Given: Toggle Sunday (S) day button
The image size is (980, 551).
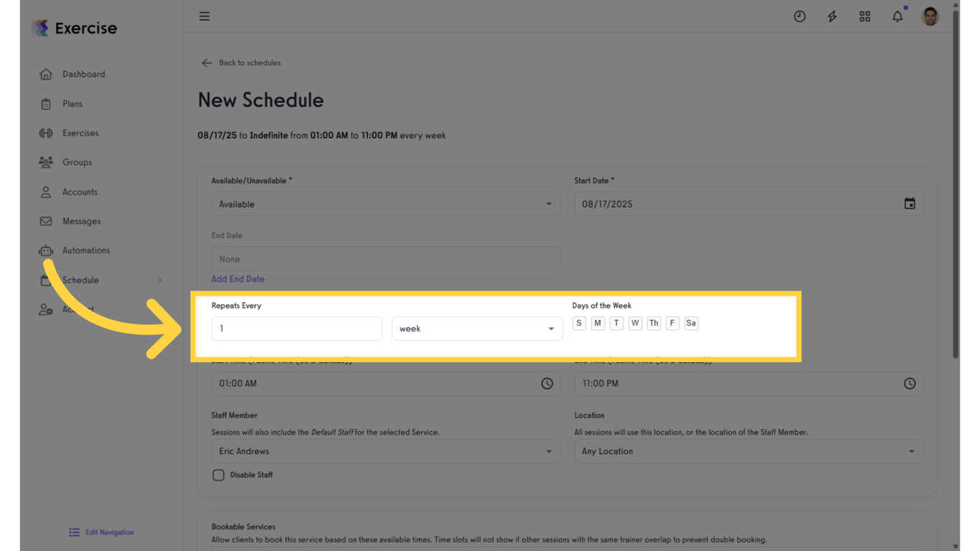Looking at the screenshot, I should coord(579,323).
